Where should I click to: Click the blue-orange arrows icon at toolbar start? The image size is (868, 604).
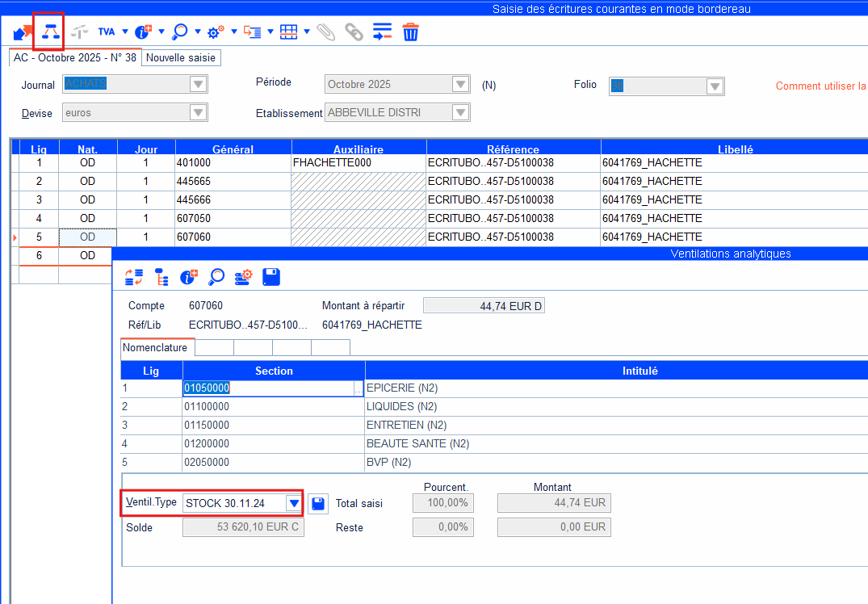tap(23, 32)
